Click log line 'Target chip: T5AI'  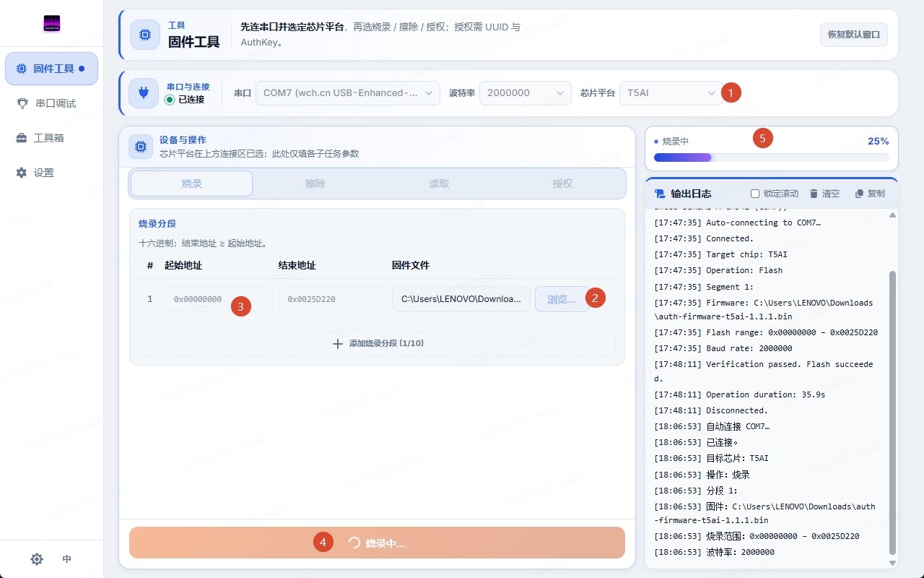tap(720, 254)
